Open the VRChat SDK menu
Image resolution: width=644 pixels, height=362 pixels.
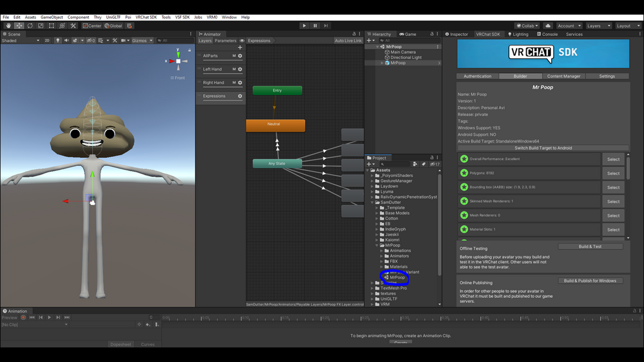click(x=146, y=17)
